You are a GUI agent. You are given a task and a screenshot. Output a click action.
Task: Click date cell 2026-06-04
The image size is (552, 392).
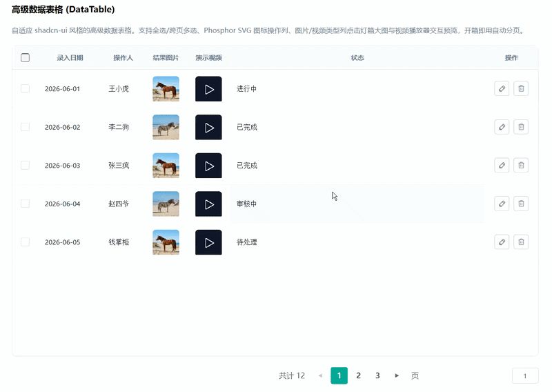(62, 204)
